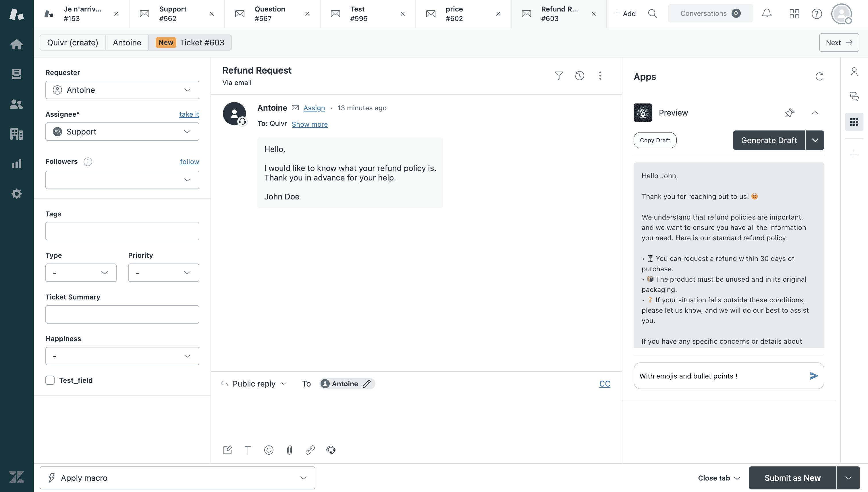Click the Copy Draft button
The image size is (868, 492).
[655, 140]
